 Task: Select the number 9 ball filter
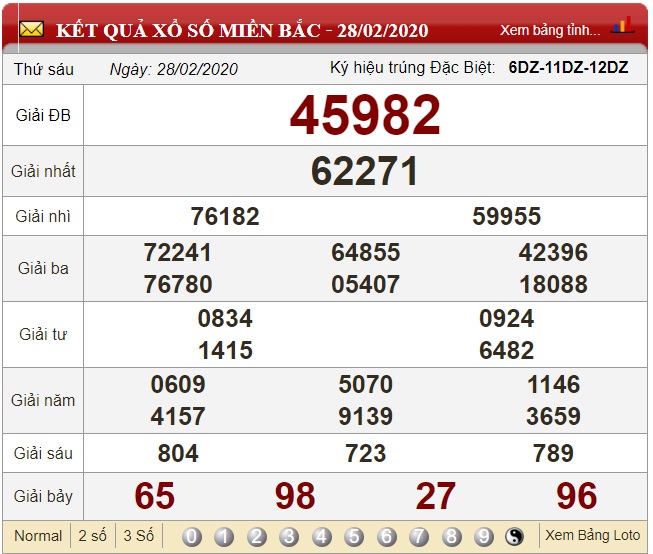coord(483,537)
